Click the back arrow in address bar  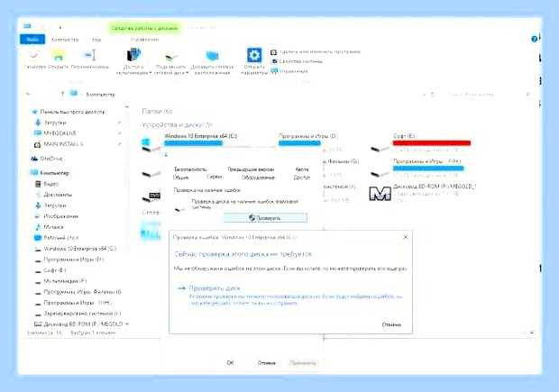coord(29,94)
